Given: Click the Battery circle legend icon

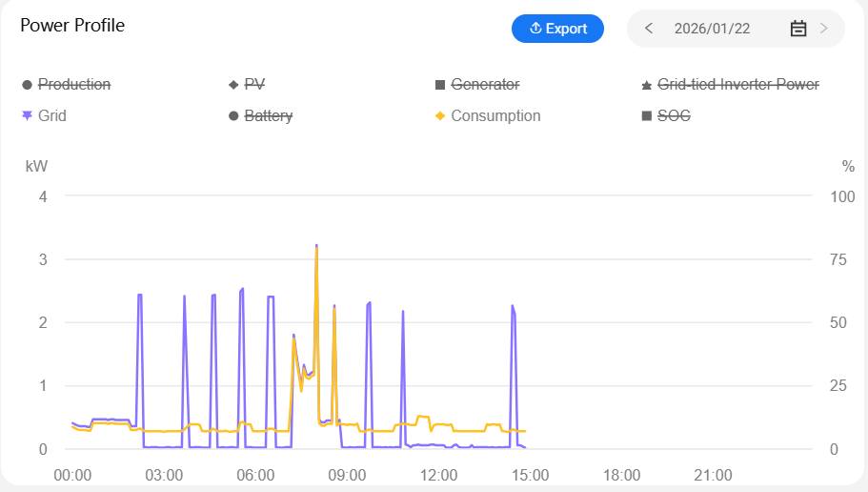Looking at the screenshot, I should pyautogui.click(x=233, y=115).
